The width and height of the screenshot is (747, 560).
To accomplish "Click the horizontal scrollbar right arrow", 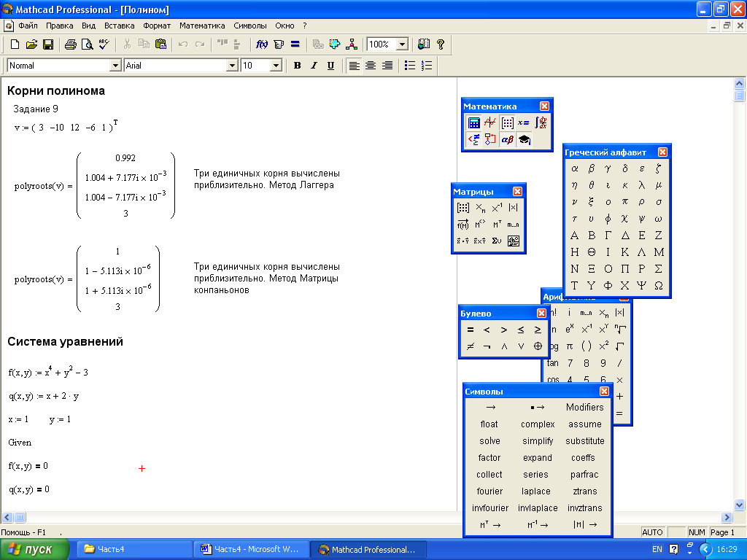I will pos(727,517).
